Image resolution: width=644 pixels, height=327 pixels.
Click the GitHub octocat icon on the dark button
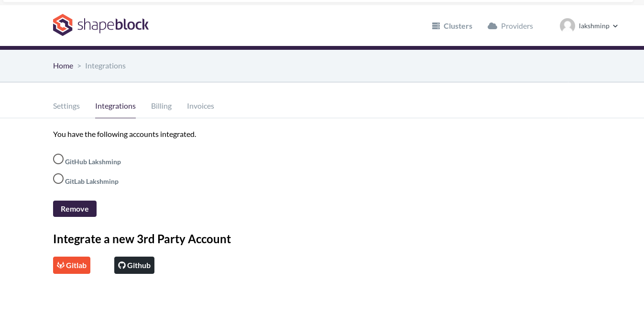click(122, 265)
